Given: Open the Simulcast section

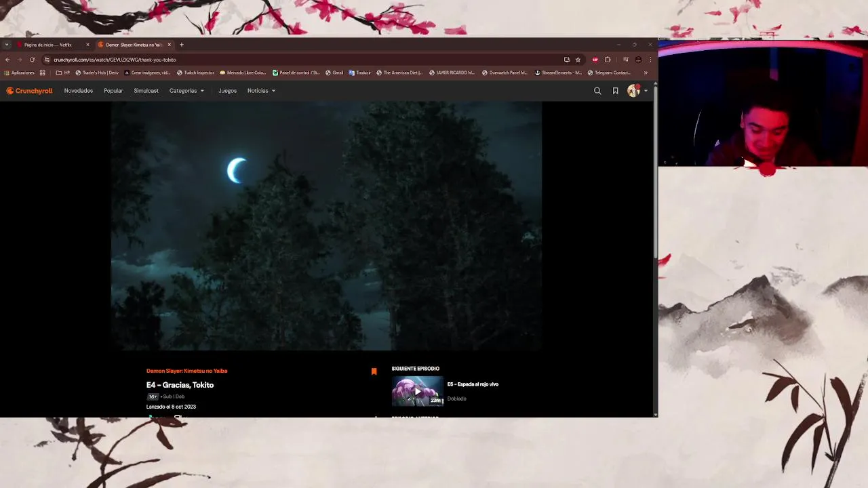Looking at the screenshot, I should pyautogui.click(x=146, y=91).
